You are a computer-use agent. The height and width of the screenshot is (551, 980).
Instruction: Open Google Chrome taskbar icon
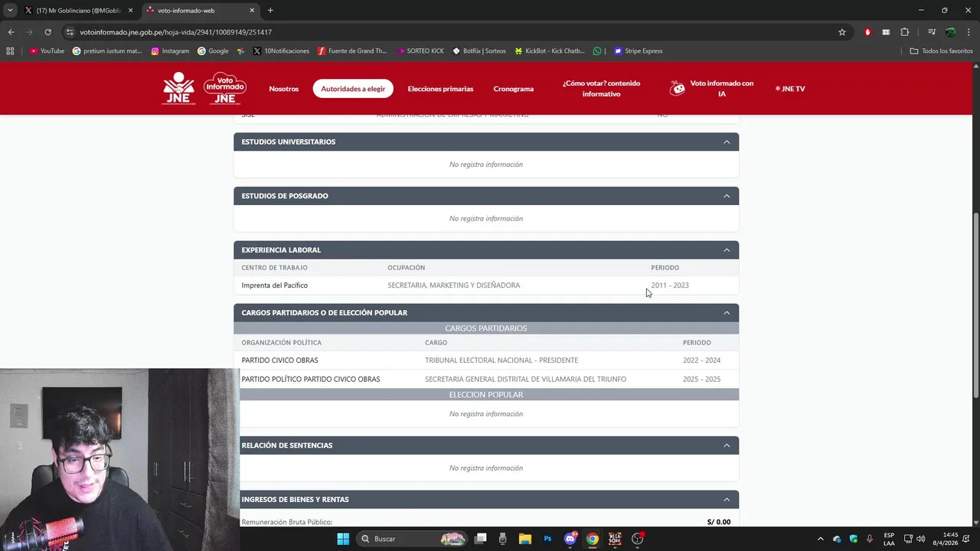(593, 539)
